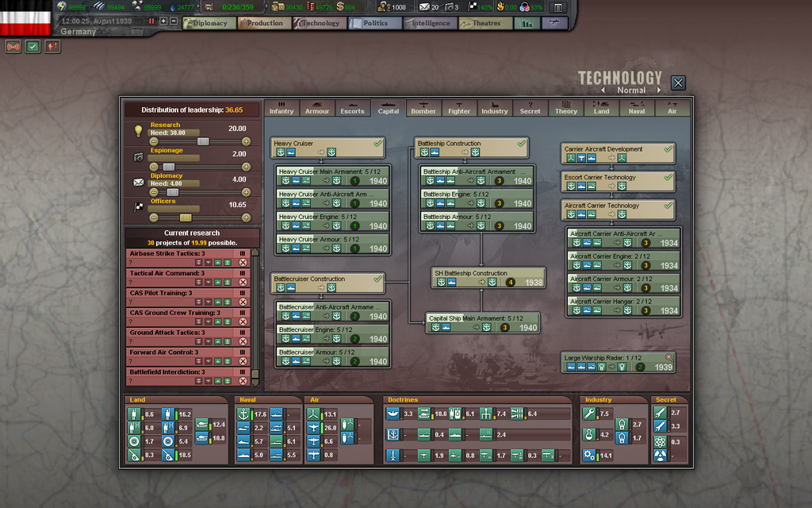This screenshot has height=508, width=812.
Task: Open the Intelligence screen tab
Action: [x=431, y=23]
